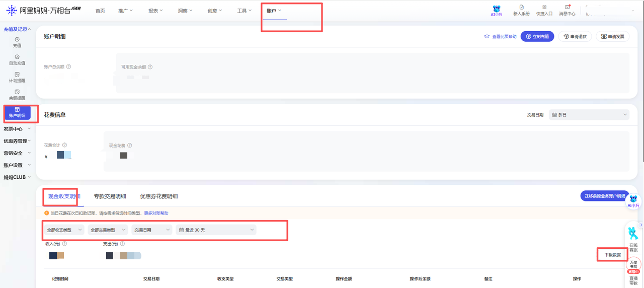Screen dimensions: 644x288
Task: Open the 创意 navigation menu
Action: click(x=215, y=11)
